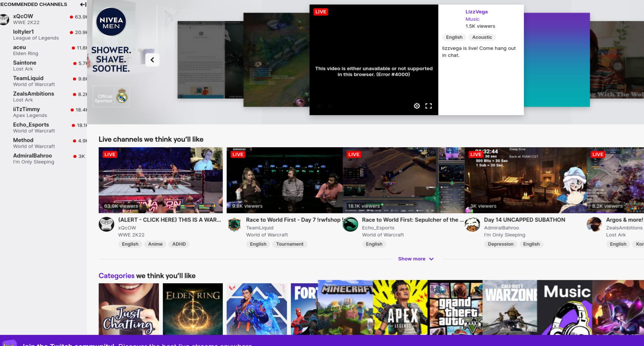Open ZealsAmbitions avatar under stream card
644x346 pixels.
click(x=594, y=224)
